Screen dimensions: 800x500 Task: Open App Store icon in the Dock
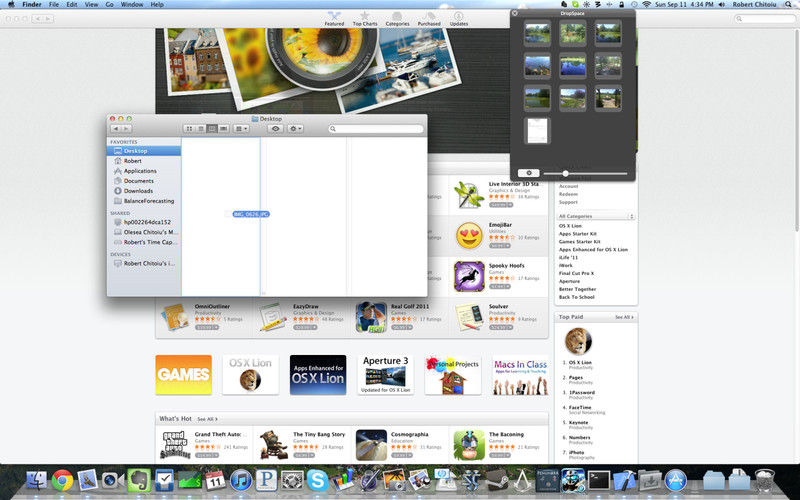click(676, 480)
